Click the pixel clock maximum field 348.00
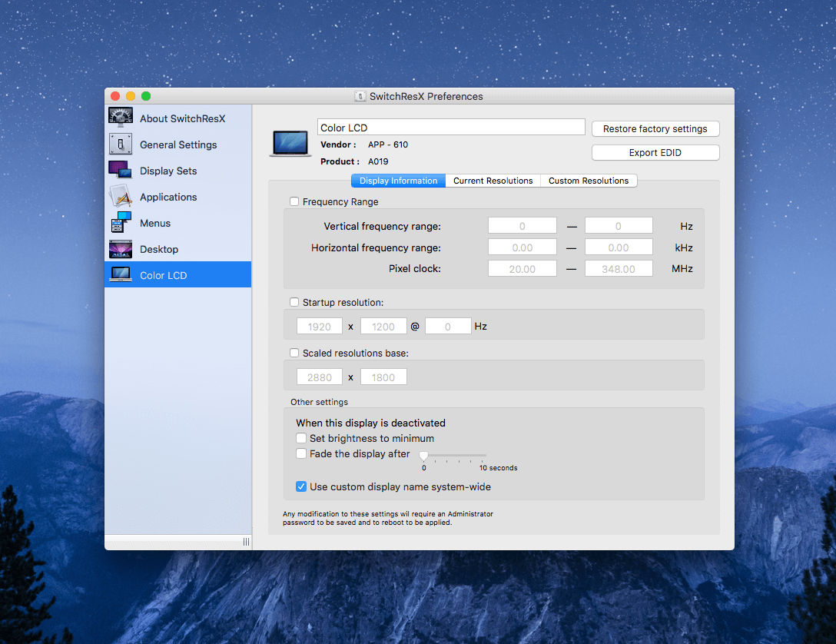The width and height of the screenshot is (836, 644). (x=619, y=269)
